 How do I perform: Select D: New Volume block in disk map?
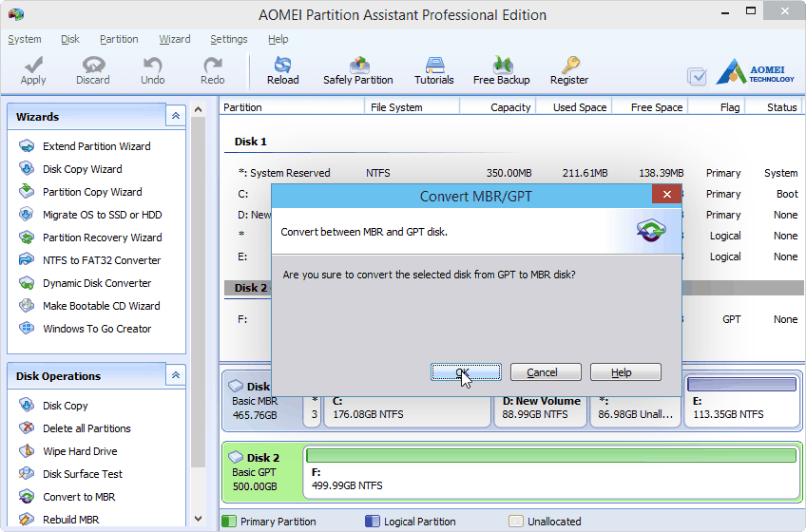(x=540, y=410)
